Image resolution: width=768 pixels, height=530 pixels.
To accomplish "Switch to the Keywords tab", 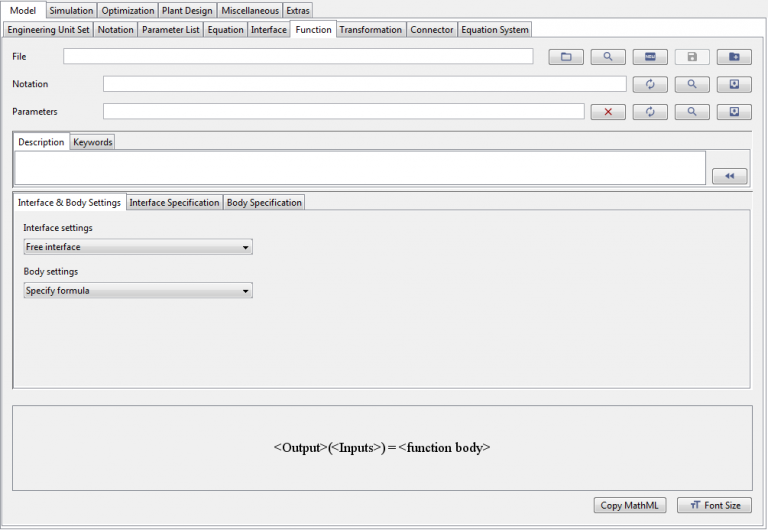I will 93,142.
